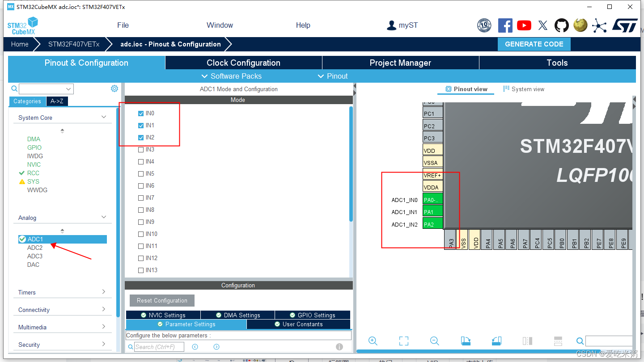Fit the chip to the view area
The image size is (644, 362).
[x=404, y=341]
